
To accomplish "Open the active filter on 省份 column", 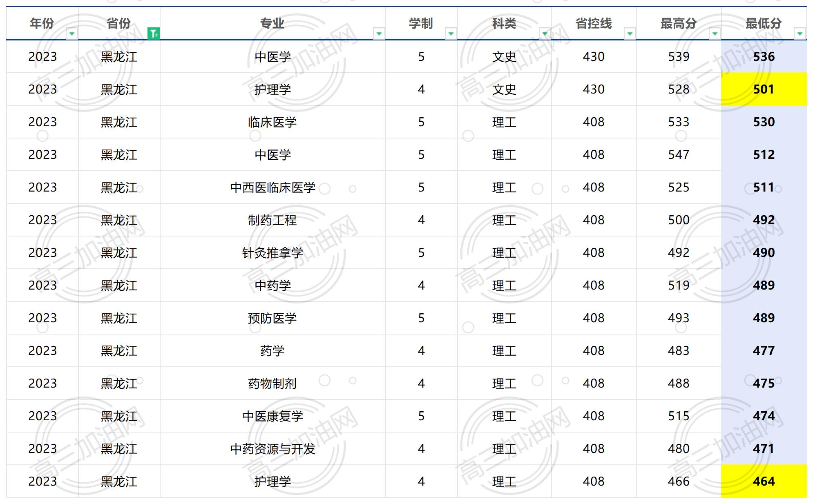I will [154, 33].
